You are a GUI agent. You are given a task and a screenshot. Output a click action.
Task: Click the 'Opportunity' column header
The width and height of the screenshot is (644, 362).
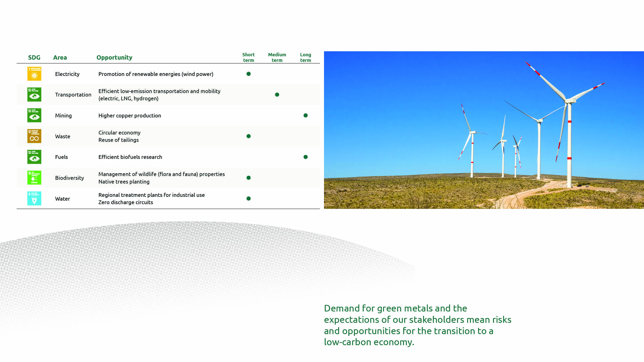(x=114, y=58)
